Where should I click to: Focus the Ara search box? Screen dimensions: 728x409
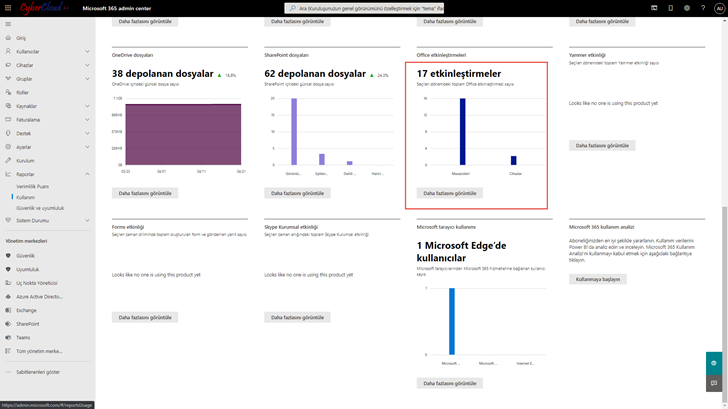pos(364,8)
